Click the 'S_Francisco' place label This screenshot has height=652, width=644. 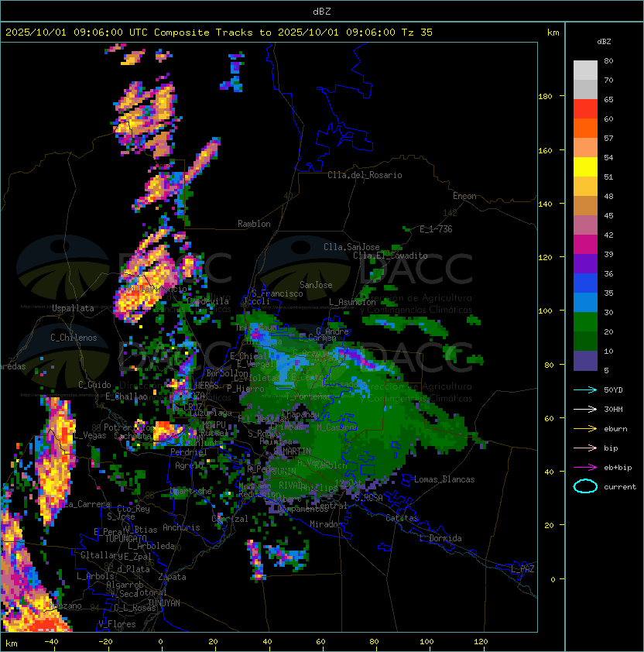coord(277,293)
